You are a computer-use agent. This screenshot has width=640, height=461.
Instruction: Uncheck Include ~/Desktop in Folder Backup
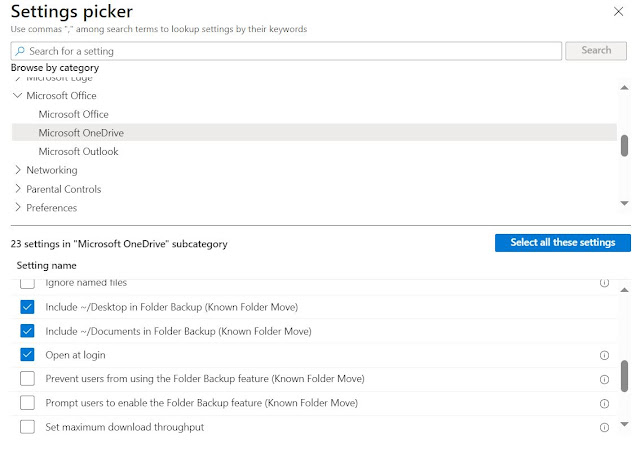pyautogui.click(x=27, y=307)
